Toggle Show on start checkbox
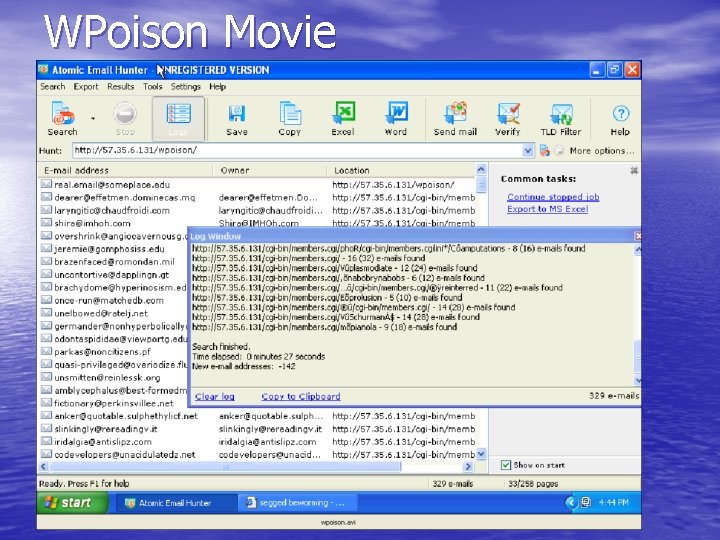This screenshot has width=720, height=540. coord(506,465)
